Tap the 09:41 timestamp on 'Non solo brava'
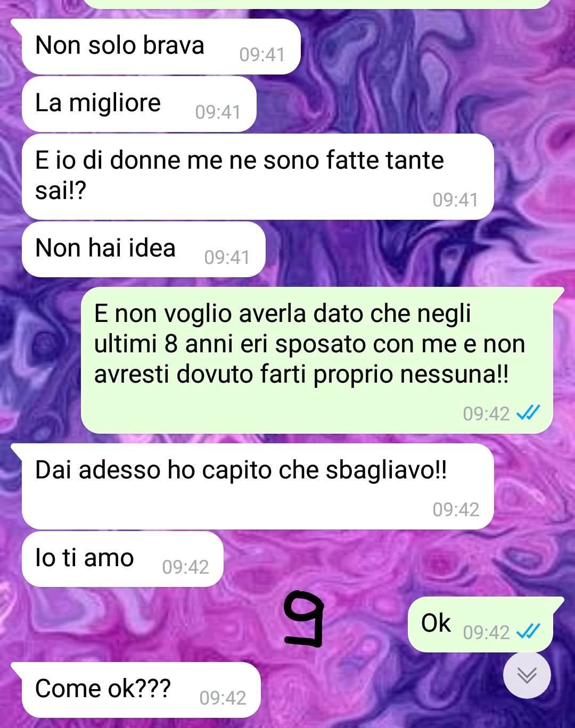The width and height of the screenshot is (575, 728). pos(262,55)
